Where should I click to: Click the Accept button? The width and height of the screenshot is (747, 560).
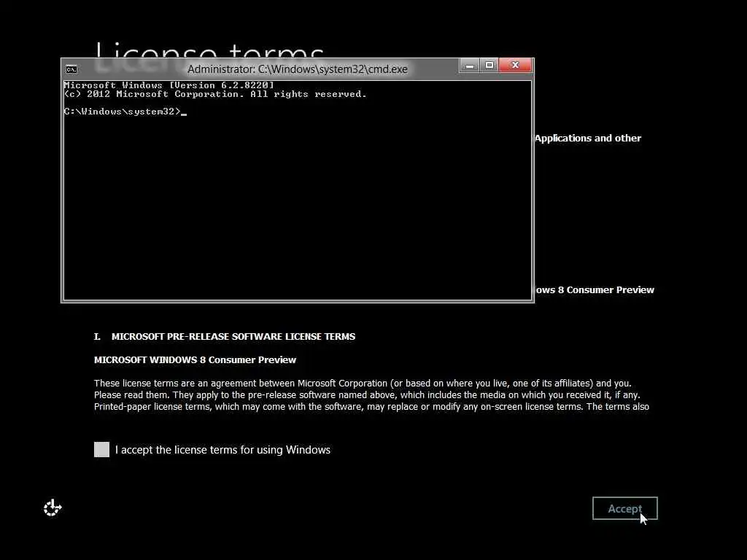624,508
